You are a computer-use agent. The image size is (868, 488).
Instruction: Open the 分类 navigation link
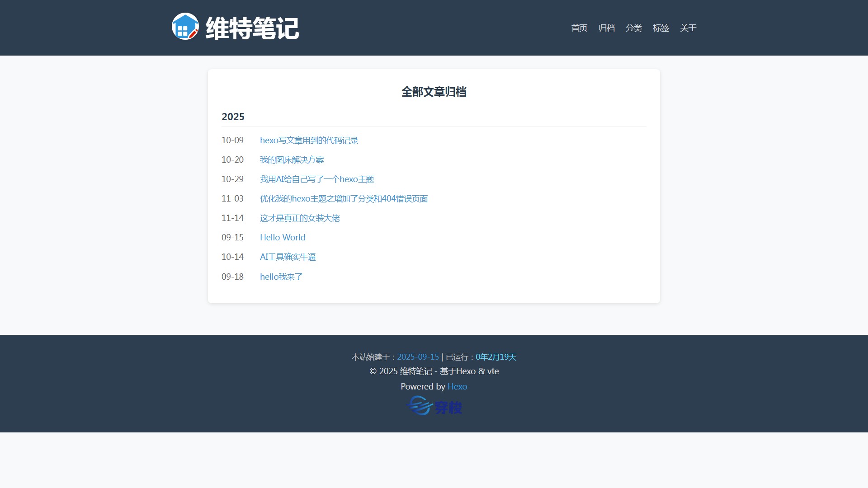pyautogui.click(x=633, y=28)
